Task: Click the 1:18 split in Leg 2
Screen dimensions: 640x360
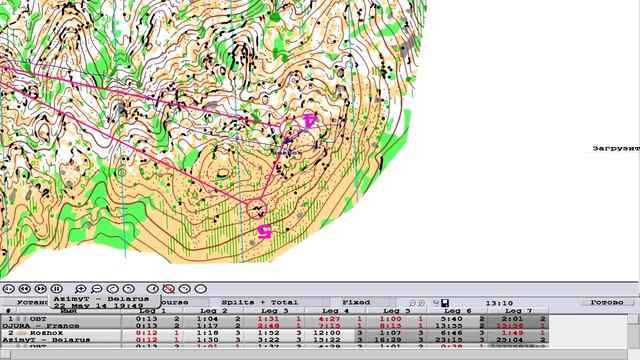Action: [x=207, y=333]
